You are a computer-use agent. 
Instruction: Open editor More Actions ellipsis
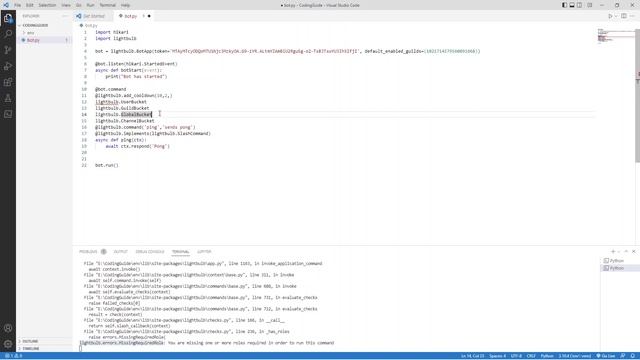(632, 16)
